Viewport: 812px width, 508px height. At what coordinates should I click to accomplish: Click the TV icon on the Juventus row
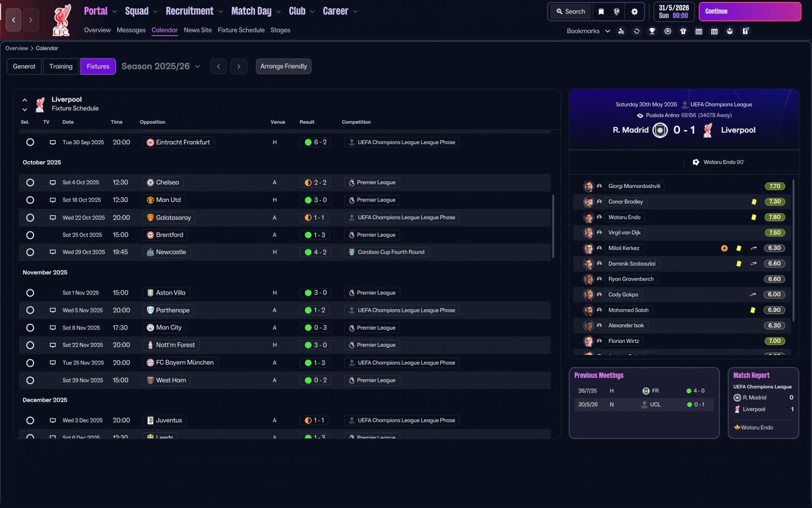[x=53, y=420]
